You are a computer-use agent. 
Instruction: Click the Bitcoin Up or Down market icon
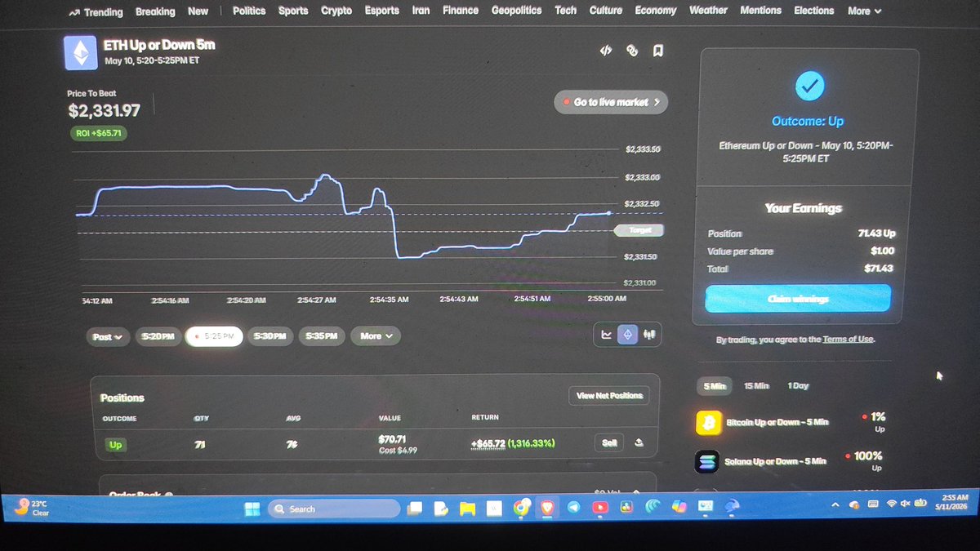click(x=708, y=423)
